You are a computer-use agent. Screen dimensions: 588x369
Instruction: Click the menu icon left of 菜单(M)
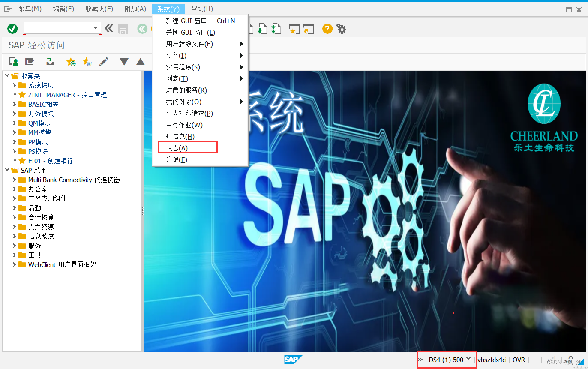tap(8, 9)
